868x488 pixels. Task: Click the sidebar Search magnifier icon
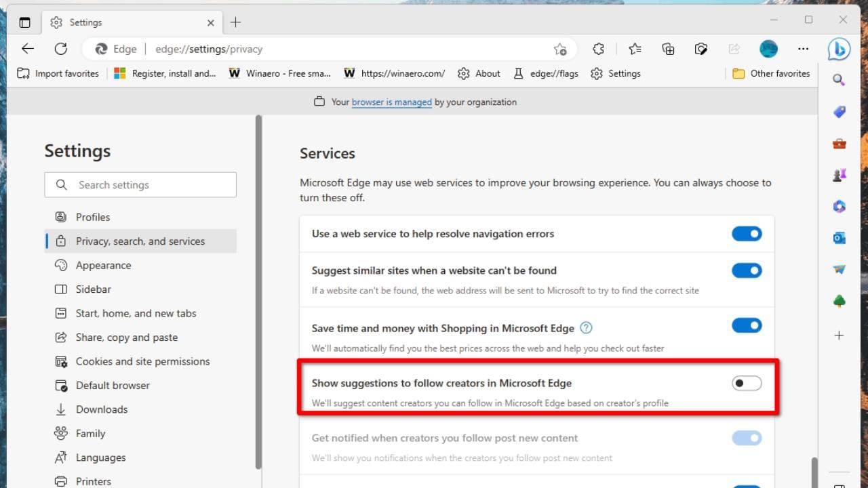point(839,80)
